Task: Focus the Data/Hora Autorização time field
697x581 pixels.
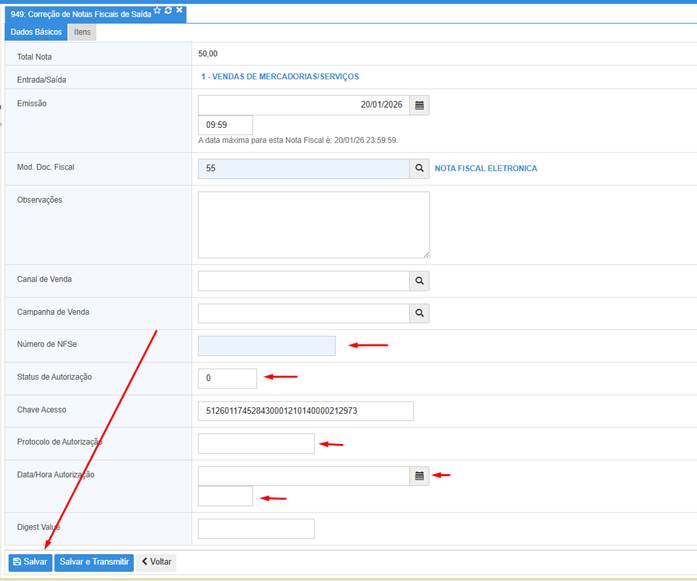Action: (225, 496)
